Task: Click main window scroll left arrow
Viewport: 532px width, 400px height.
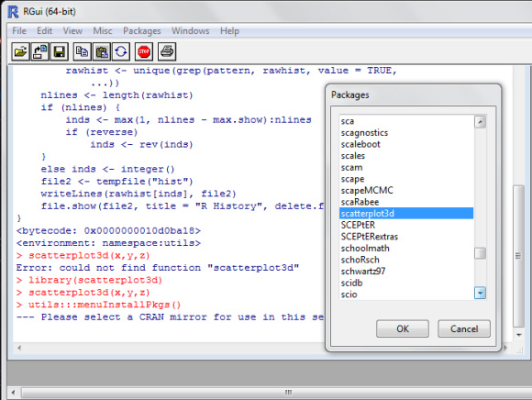Action: pyautogui.click(x=13, y=393)
